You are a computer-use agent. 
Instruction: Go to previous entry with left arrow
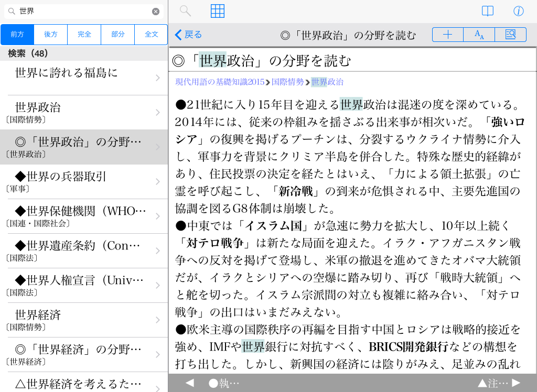pos(189,383)
